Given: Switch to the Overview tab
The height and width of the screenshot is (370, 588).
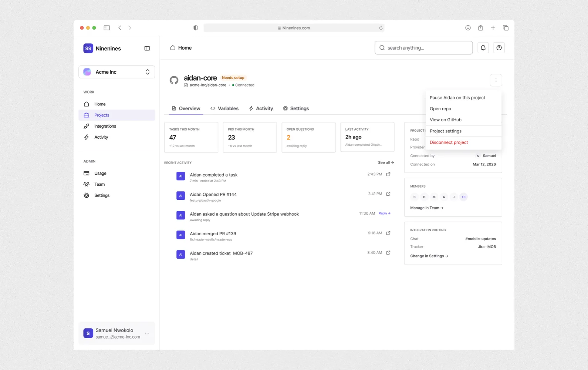Looking at the screenshot, I should [186, 108].
